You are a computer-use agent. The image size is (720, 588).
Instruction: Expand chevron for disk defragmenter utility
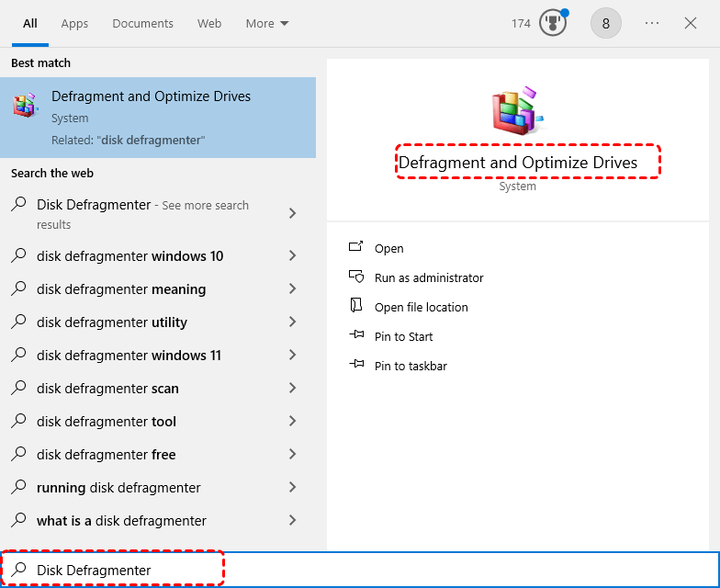[x=292, y=322]
